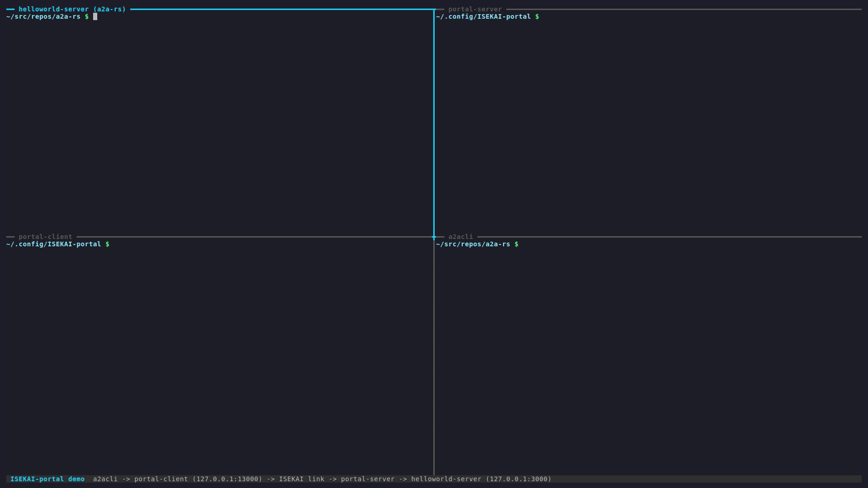Viewport: 868px width, 488px height.
Task: Click 'a2acli' word in status bar
Action: click(105, 479)
